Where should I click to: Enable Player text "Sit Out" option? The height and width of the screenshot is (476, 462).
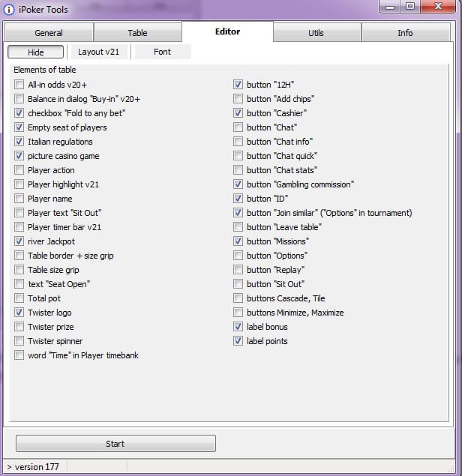(x=19, y=213)
